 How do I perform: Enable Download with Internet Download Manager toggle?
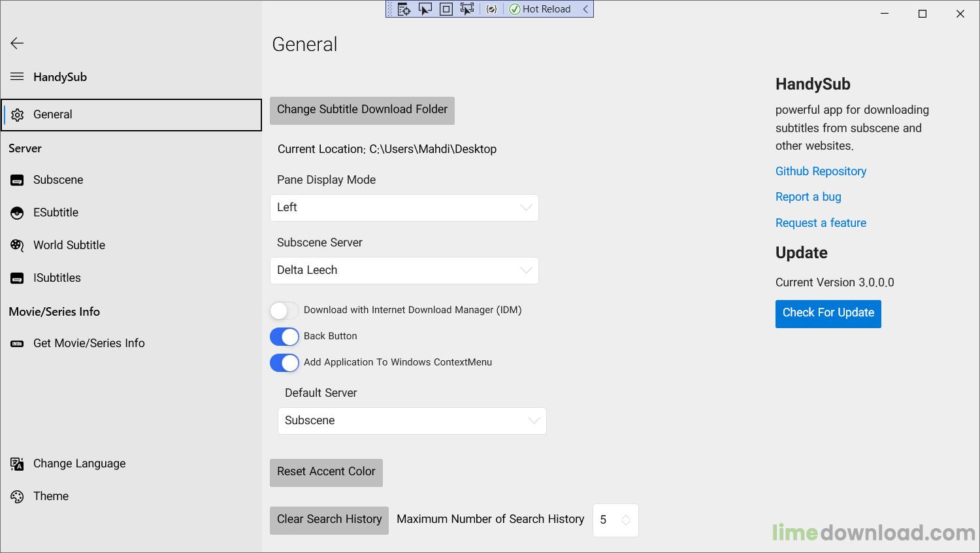click(284, 310)
